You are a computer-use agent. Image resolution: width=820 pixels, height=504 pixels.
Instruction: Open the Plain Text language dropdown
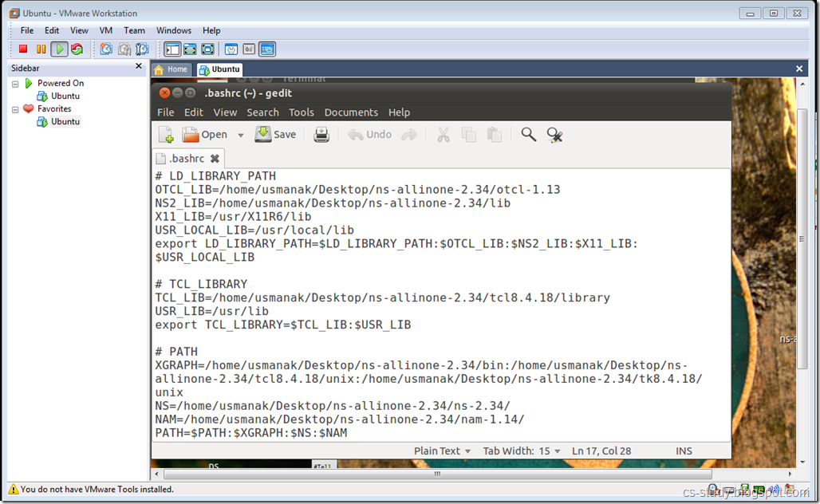point(443,451)
